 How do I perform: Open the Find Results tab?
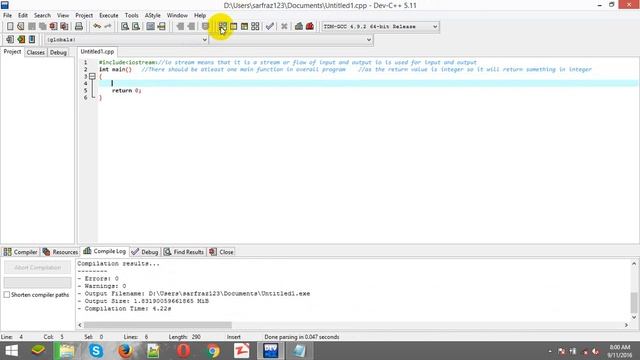pos(184,252)
